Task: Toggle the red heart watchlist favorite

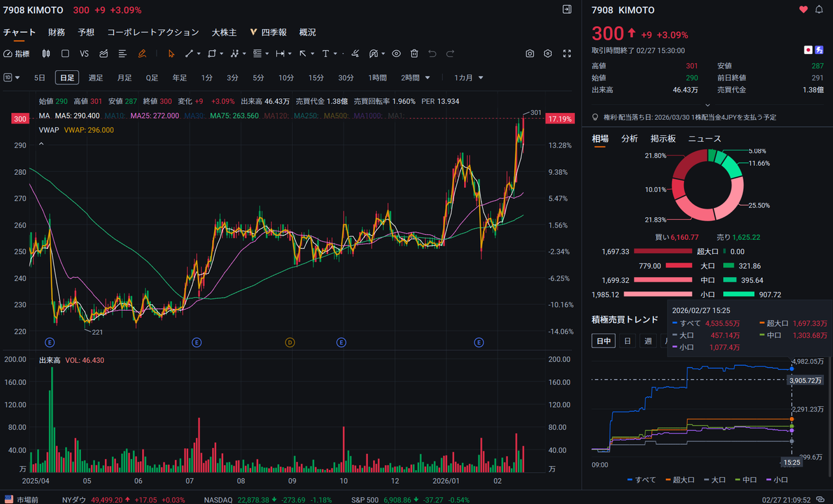Action: coord(803,10)
